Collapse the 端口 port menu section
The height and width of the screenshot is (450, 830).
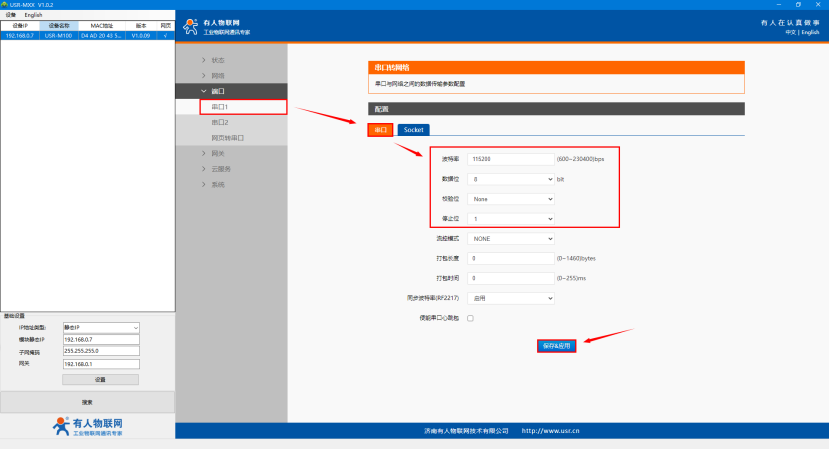point(218,91)
